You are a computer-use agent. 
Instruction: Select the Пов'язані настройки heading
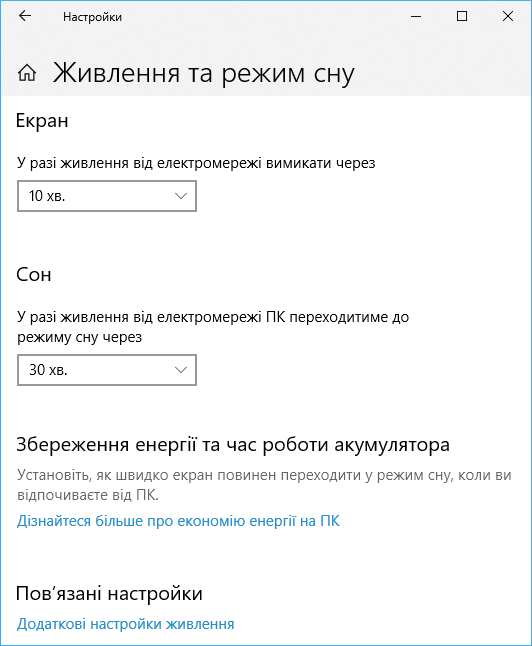click(109, 594)
